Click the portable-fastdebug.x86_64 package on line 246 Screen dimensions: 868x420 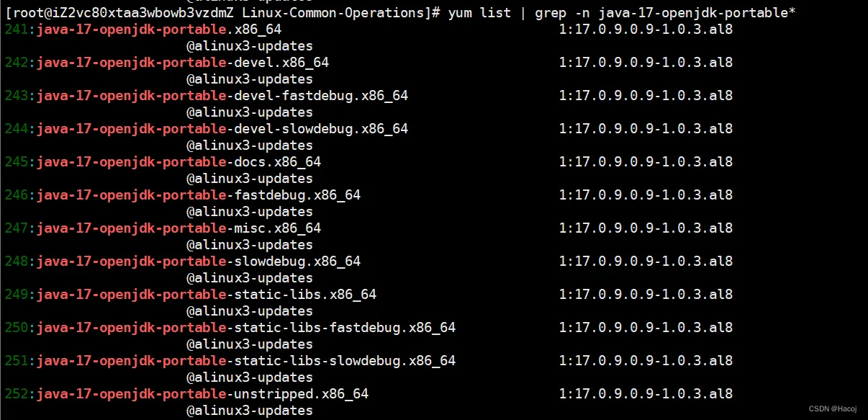click(x=199, y=195)
